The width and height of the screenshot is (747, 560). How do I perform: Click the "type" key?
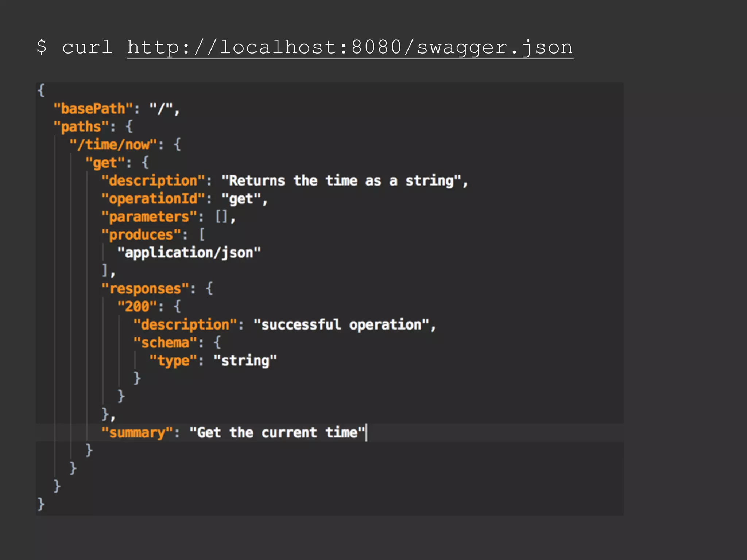coord(173,361)
